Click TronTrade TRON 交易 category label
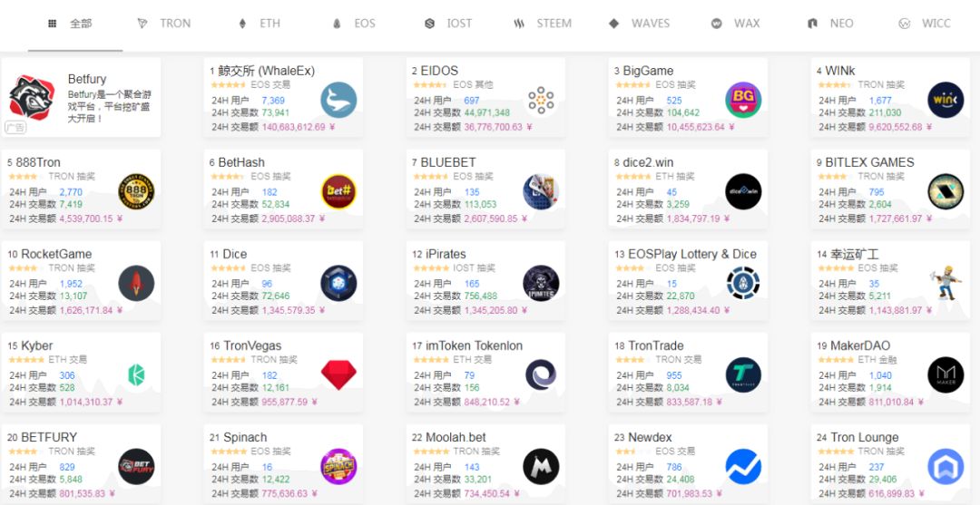980x505 pixels. click(x=679, y=360)
